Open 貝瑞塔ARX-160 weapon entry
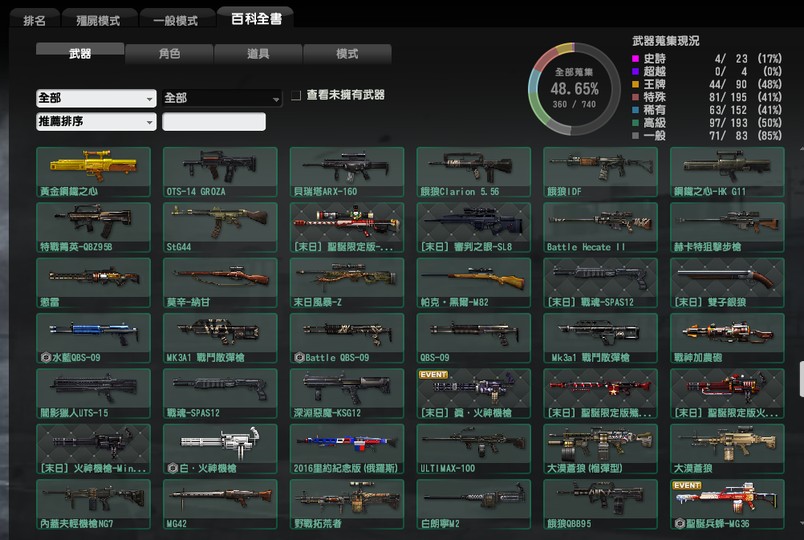Viewport: 804px width, 540px height. [347, 172]
